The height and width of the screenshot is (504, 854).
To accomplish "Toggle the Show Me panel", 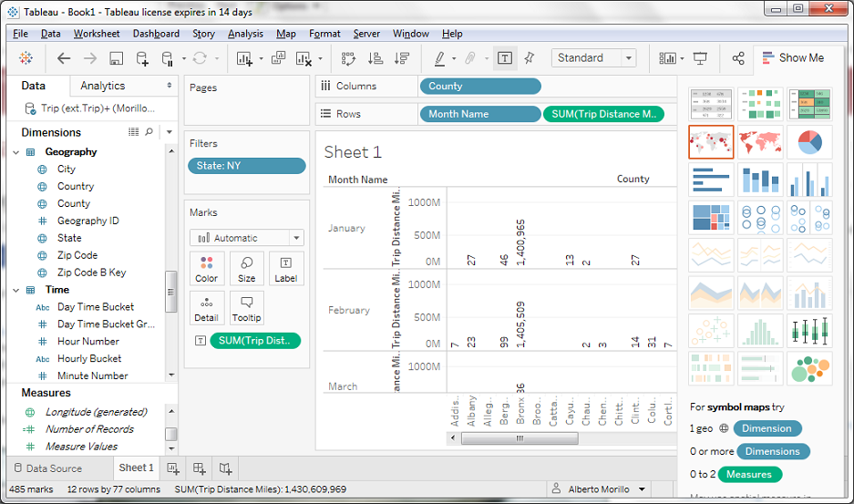I will click(793, 57).
